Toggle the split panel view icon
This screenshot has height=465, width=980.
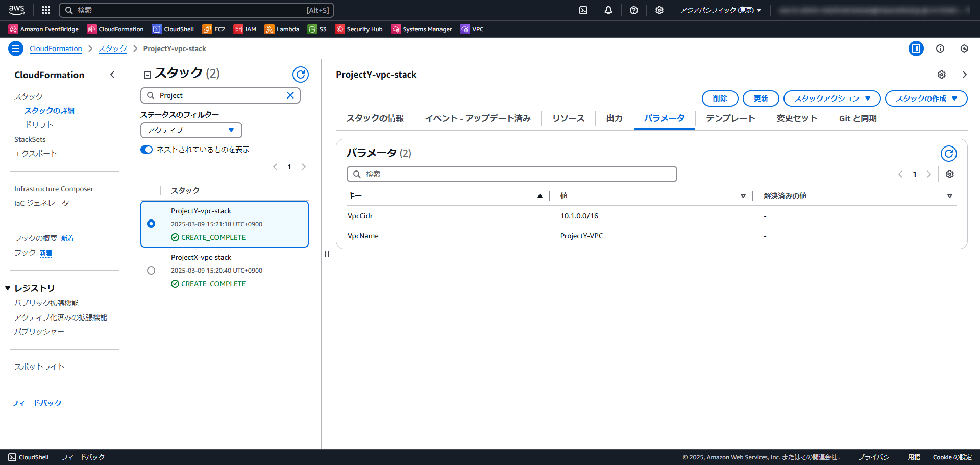pyautogui.click(x=916, y=48)
